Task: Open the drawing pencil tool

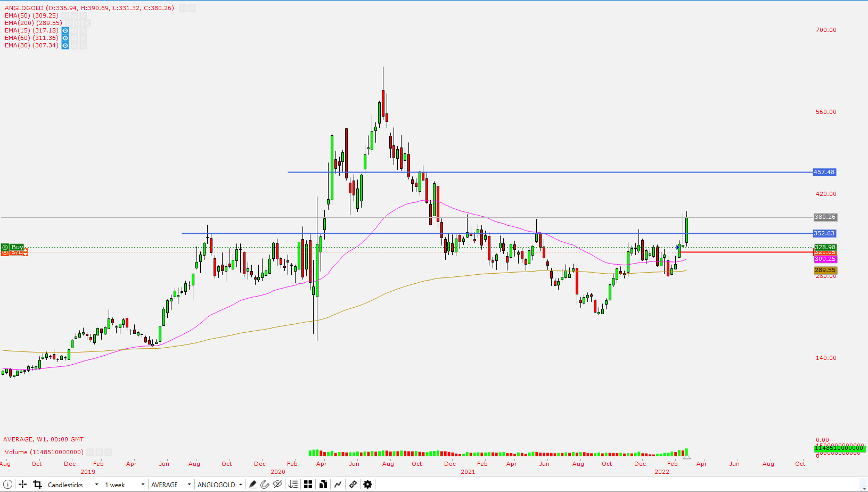Action: [x=252, y=484]
